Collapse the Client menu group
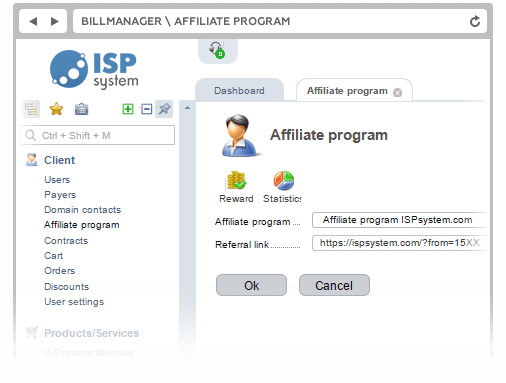This screenshot has width=506, height=383. pos(60,160)
